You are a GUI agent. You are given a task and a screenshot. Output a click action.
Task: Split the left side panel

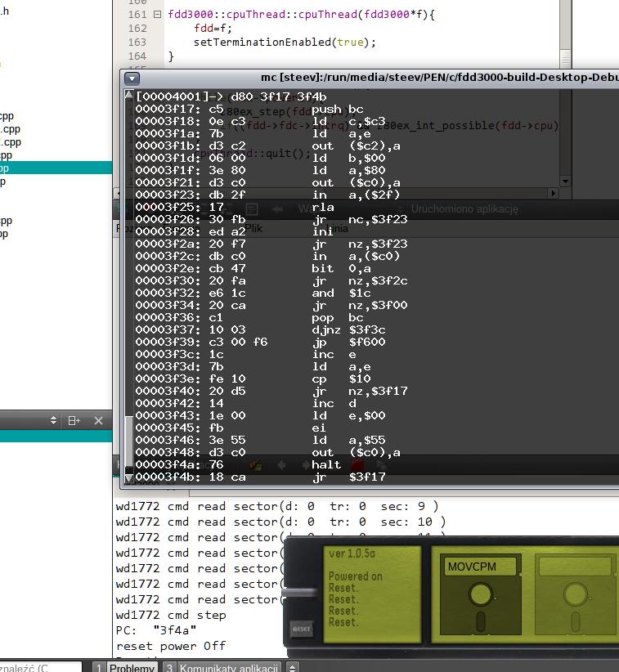pyautogui.click(x=74, y=421)
